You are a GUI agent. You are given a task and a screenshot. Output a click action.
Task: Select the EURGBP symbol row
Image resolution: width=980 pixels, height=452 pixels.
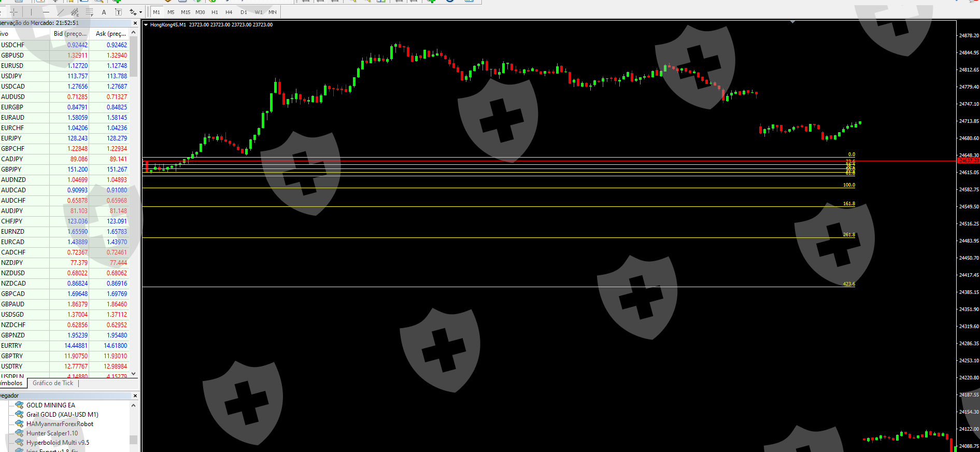(x=64, y=107)
